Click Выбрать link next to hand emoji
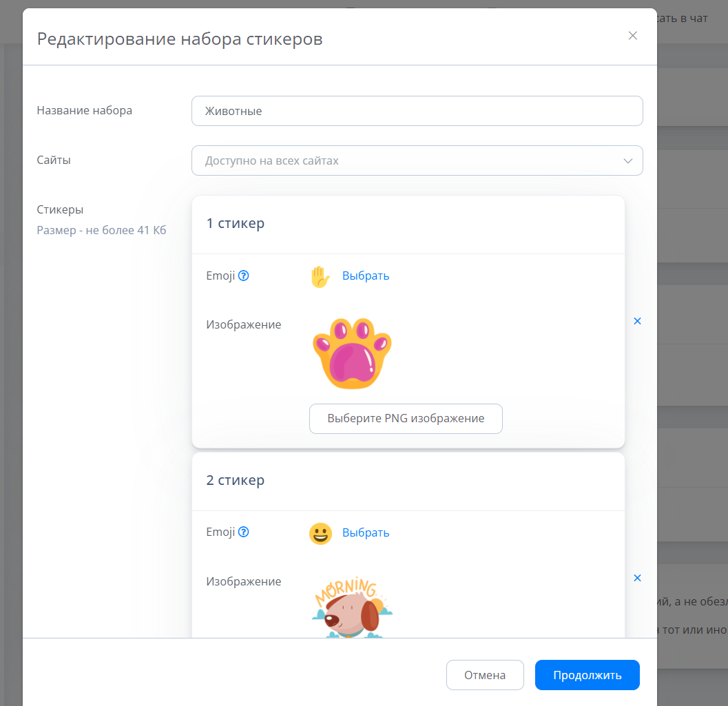The height and width of the screenshot is (706, 728). coord(366,276)
